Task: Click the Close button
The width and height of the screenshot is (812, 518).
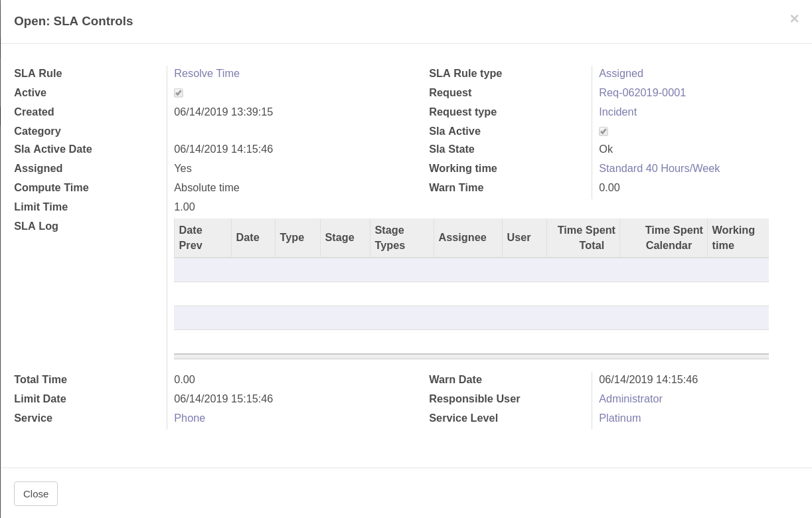Action: [36, 493]
